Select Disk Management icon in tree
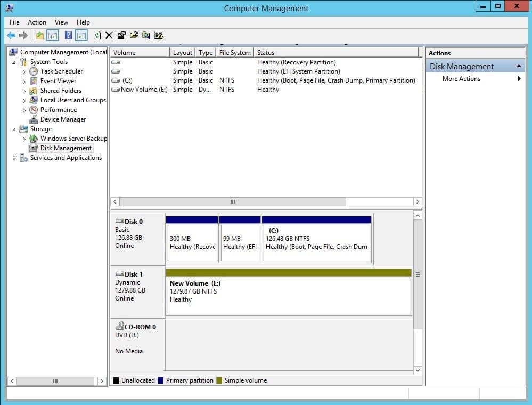Viewport: 532px width, 405px height. tap(33, 148)
